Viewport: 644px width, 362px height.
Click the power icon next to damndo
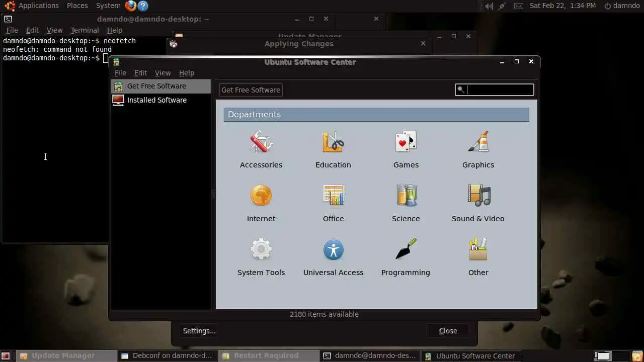tap(608, 6)
